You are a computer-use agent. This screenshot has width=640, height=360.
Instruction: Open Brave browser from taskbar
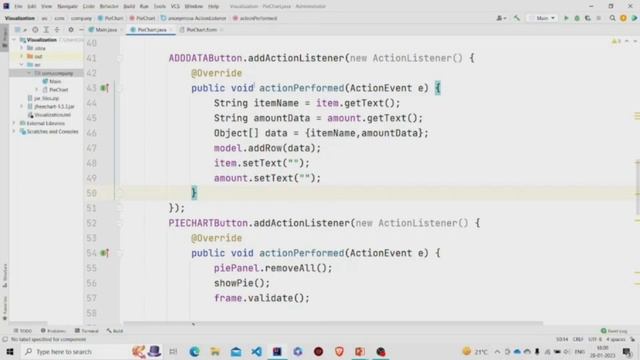[x=339, y=351]
